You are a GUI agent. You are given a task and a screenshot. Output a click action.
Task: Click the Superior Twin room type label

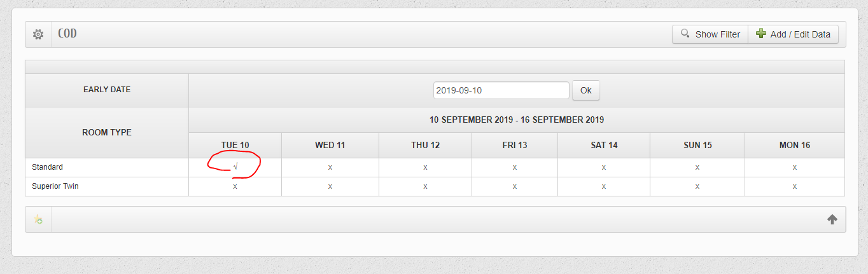click(55, 186)
